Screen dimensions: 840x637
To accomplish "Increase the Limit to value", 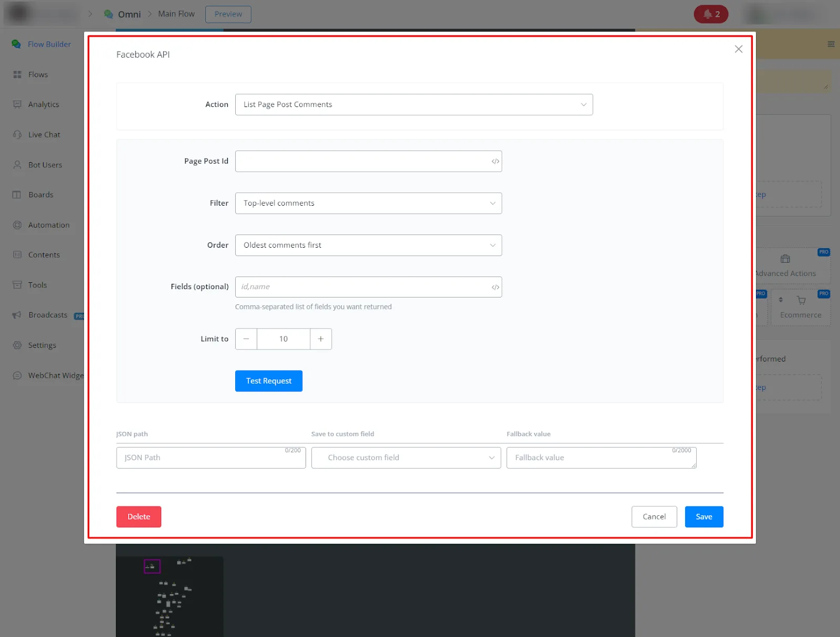I will (321, 339).
